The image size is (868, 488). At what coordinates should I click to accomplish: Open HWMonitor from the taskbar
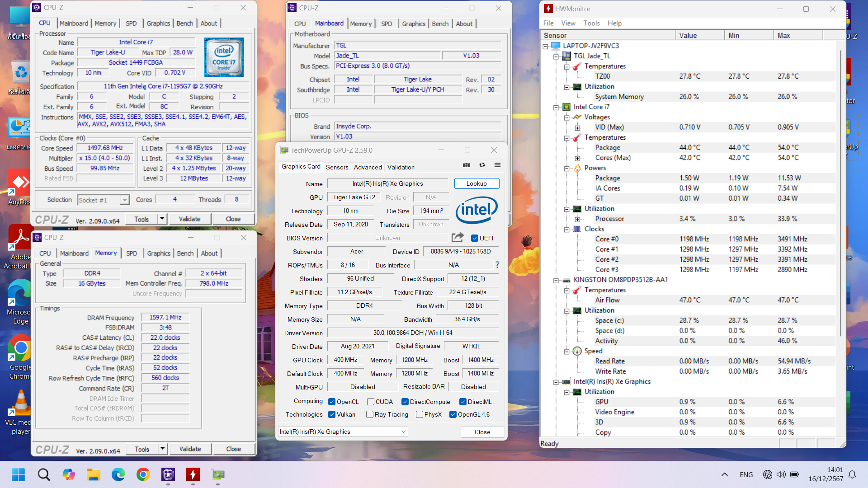(193, 474)
